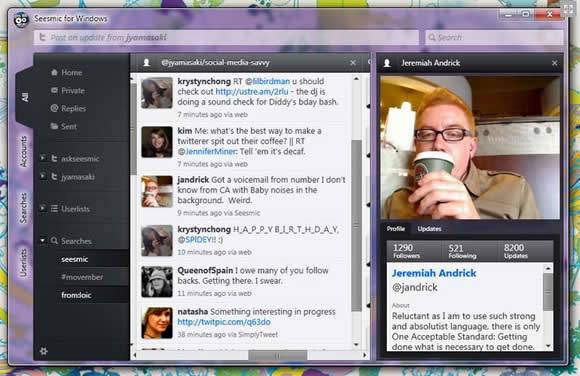Click krystynchong's avatar on the birthday tweet

[157, 241]
